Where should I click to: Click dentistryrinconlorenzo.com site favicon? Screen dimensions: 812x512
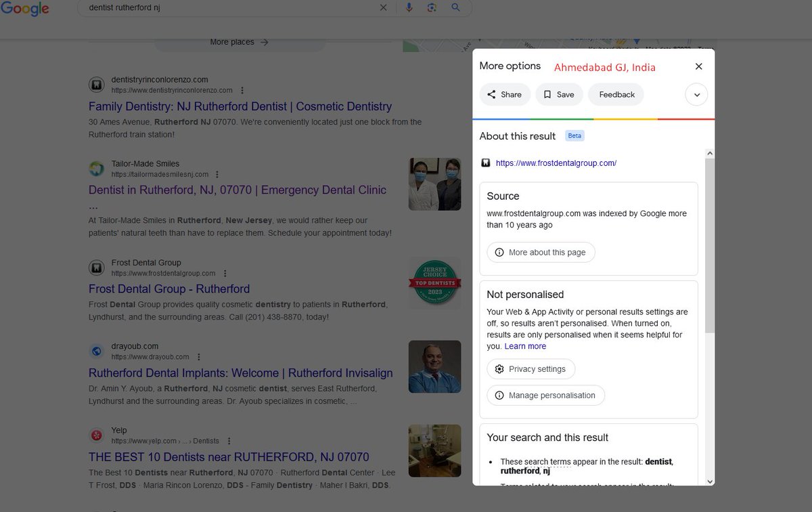97,85
